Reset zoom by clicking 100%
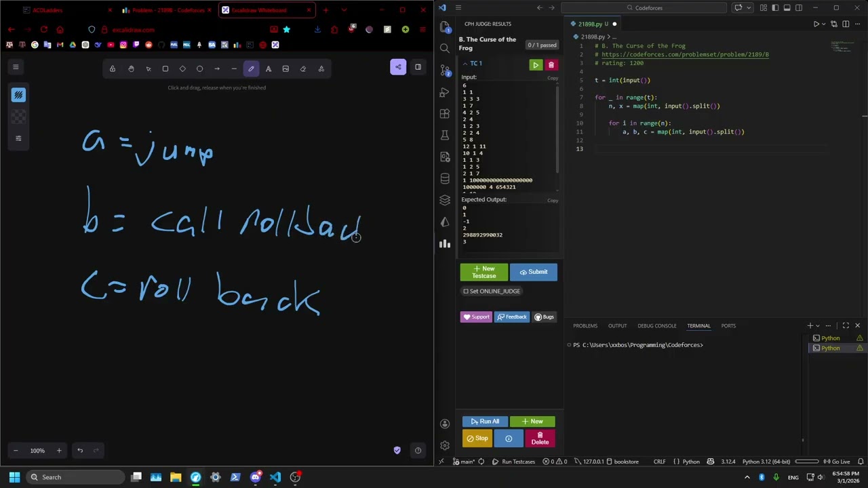Viewport: 868px width, 488px height. tap(37, 451)
